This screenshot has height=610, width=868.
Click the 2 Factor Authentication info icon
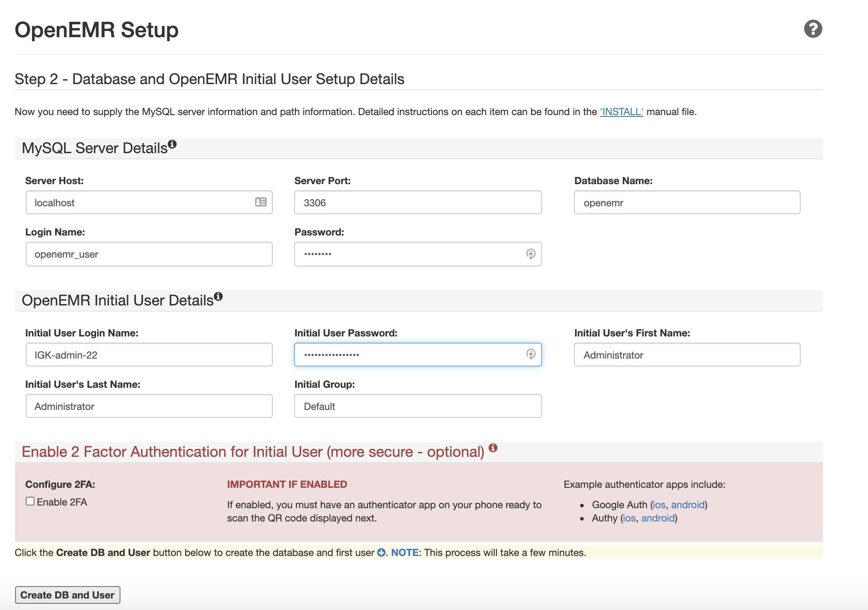pos(493,448)
